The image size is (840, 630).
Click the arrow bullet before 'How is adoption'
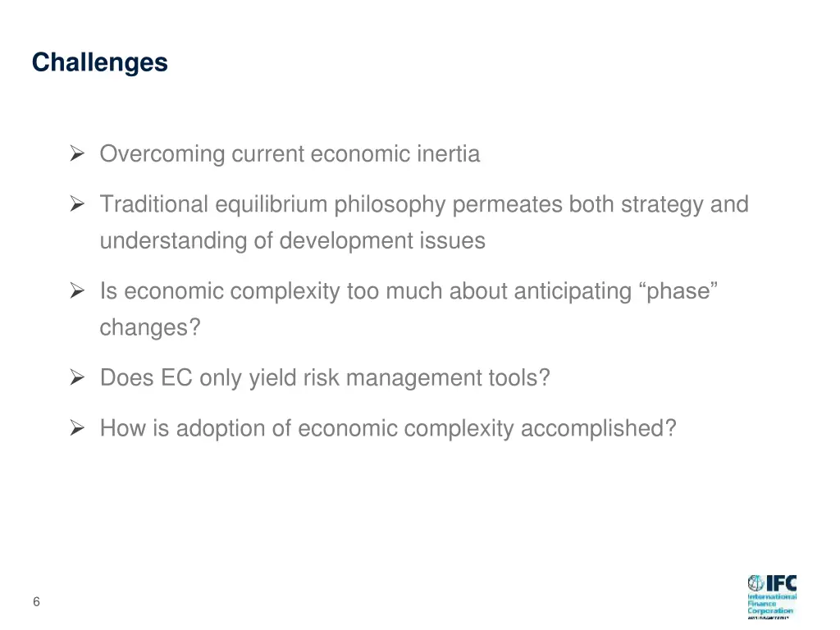(77, 428)
